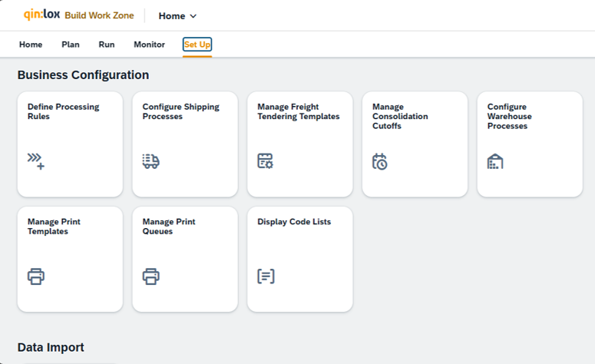
Task: Click the Business Configuration section heading
Action: tap(83, 74)
